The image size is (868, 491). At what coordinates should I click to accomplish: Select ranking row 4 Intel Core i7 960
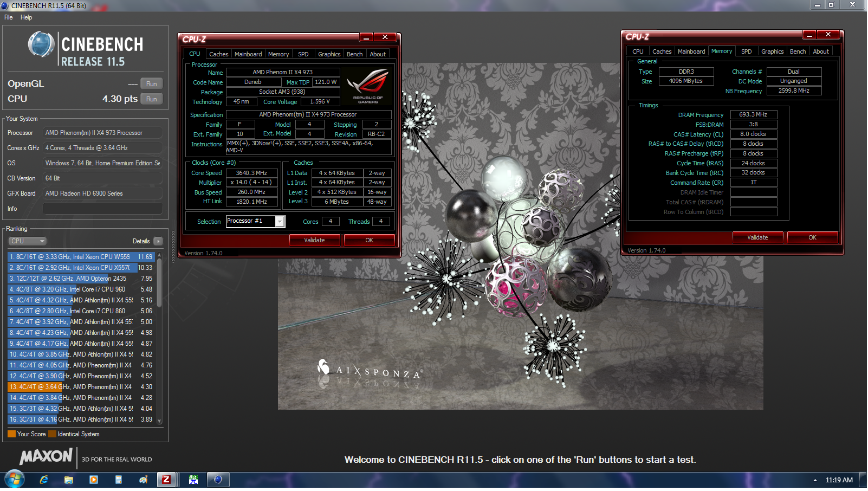coord(81,289)
